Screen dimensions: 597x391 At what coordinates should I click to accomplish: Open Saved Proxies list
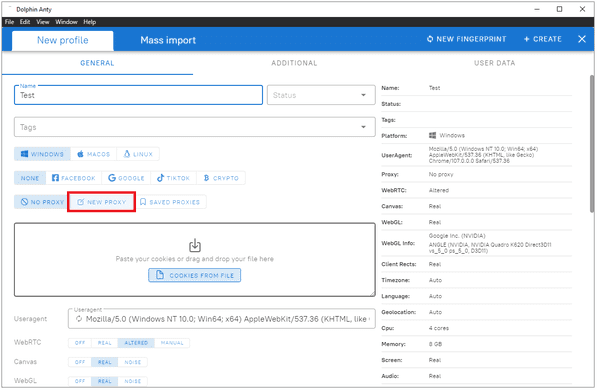click(170, 202)
